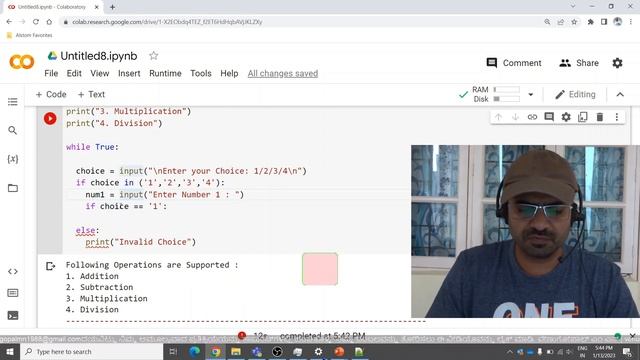Open a new browser tab
Image resolution: width=640 pixels, height=360 pixels.
tap(112, 7)
